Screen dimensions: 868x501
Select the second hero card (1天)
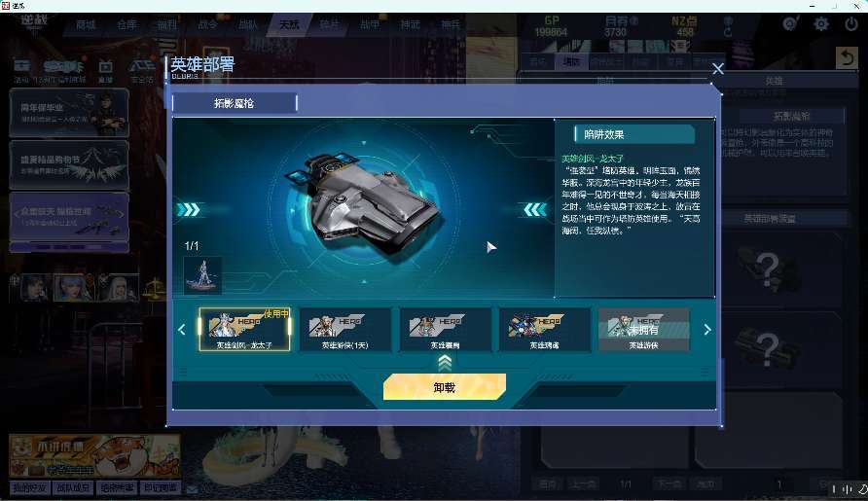pos(344,330)
